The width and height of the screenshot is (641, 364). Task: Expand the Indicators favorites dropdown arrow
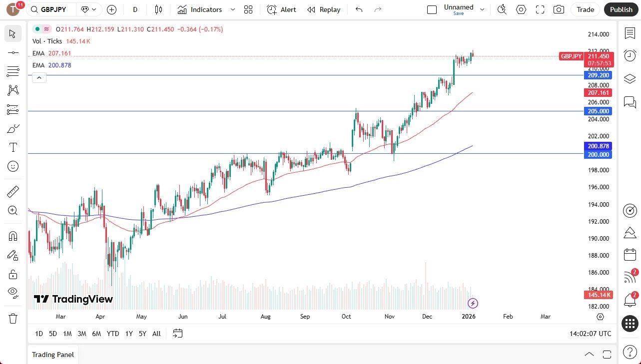click(x=233, y=9)
